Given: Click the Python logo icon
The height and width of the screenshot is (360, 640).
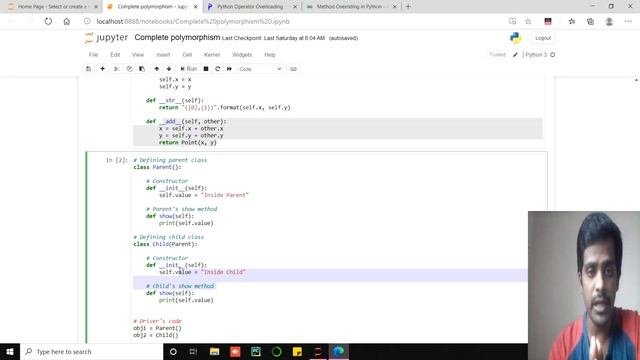Looking at the screenshot, I should click(x=516, y=38).
